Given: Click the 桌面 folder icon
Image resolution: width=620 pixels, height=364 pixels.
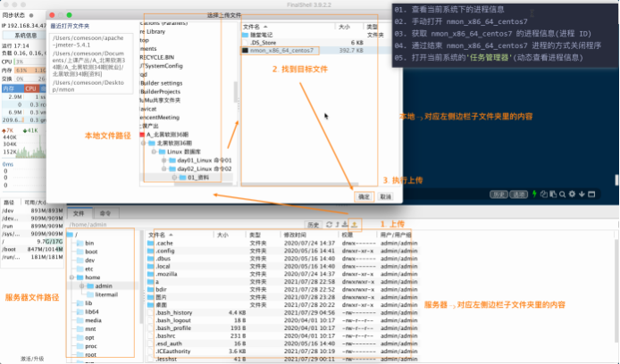Looking at the screenshot, I should click(x=151, y=305).
